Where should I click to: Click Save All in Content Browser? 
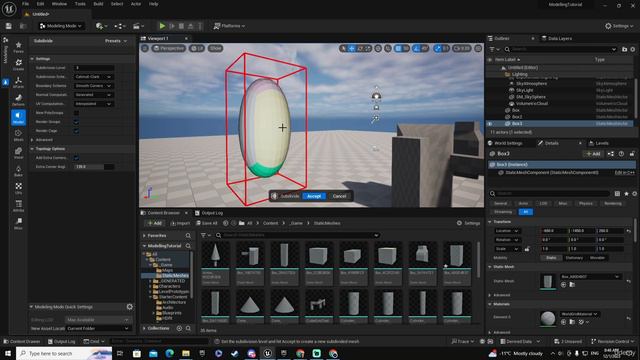coord(207,223)
